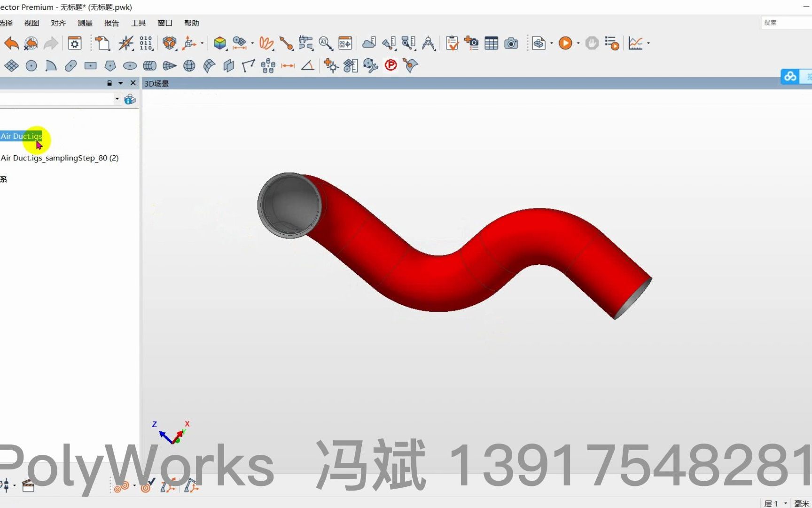Create a circle feature icon
The height and width of the screenshot is (508, 812).
coord(31,66)
